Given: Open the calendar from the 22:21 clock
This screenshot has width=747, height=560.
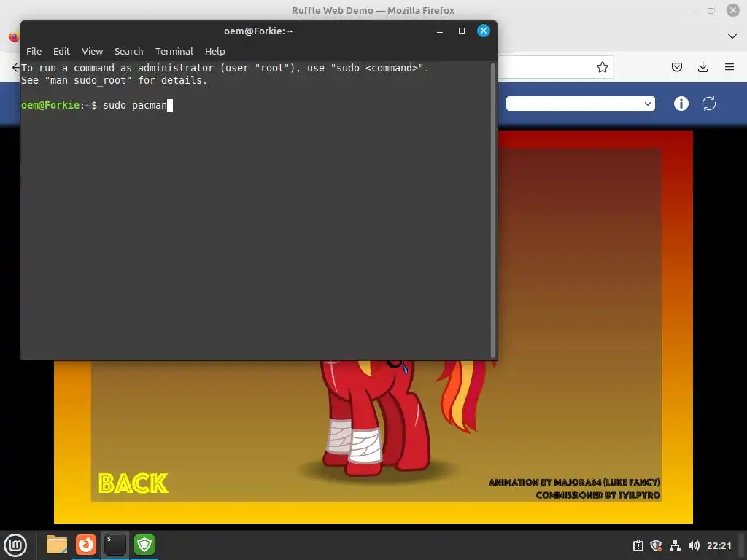Looking at the screenshot, I should pyautogui.click(x=719, y=545).
